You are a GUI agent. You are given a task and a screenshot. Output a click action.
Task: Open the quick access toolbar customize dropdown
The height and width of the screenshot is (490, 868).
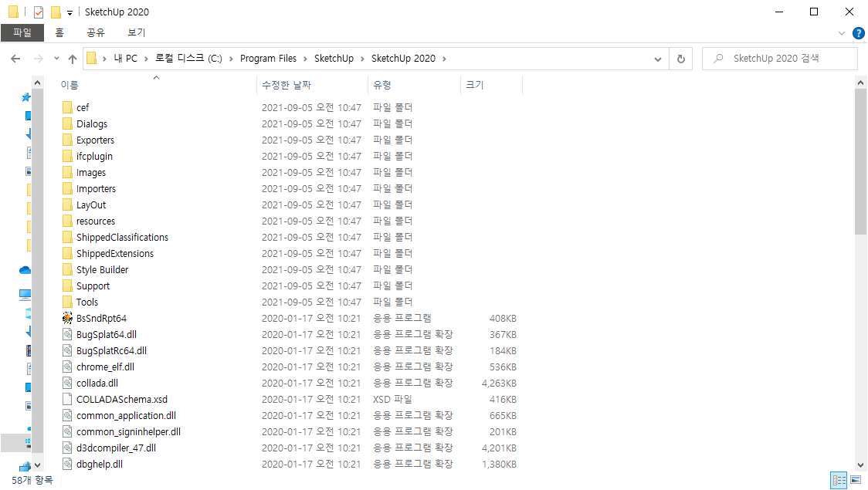click(70, 12)
